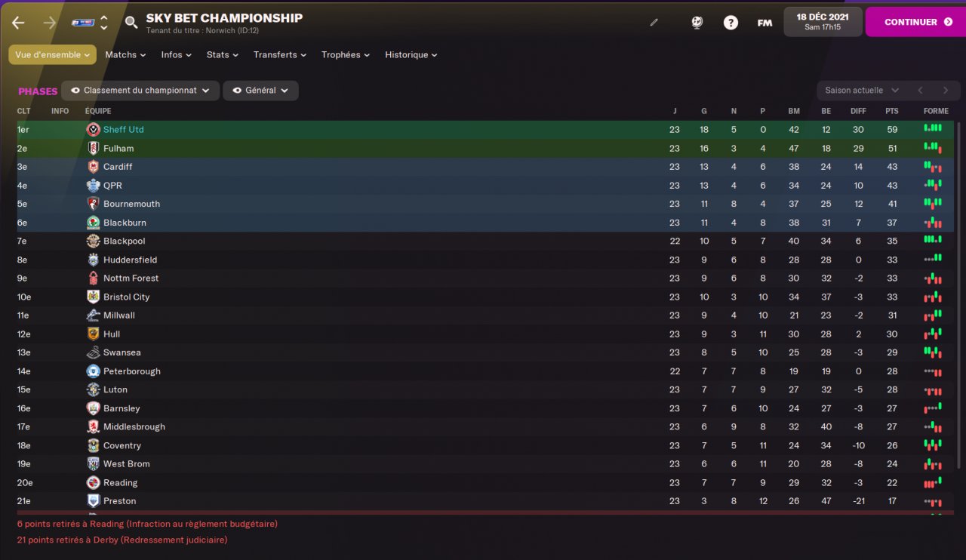The width and height of the screenshot is (966, 560).
Task: Click the table's vertical scrollbar
Action: click(959, 317)
